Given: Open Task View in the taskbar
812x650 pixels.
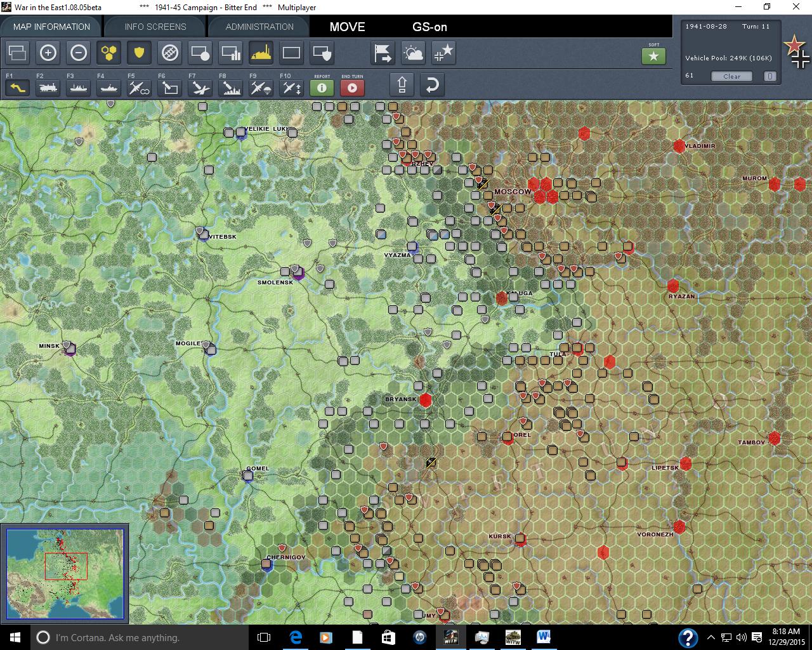Looking at the screenshot, I should 264,637.
